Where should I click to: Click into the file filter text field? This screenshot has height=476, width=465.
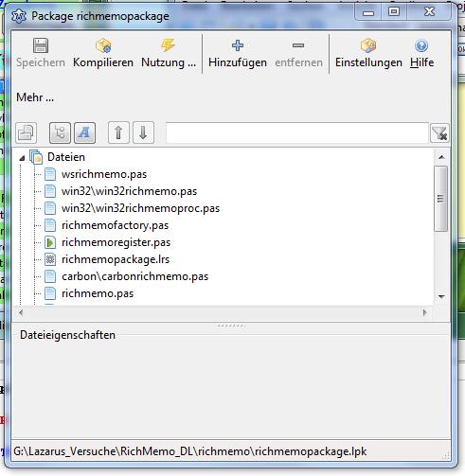pos(297,132)
